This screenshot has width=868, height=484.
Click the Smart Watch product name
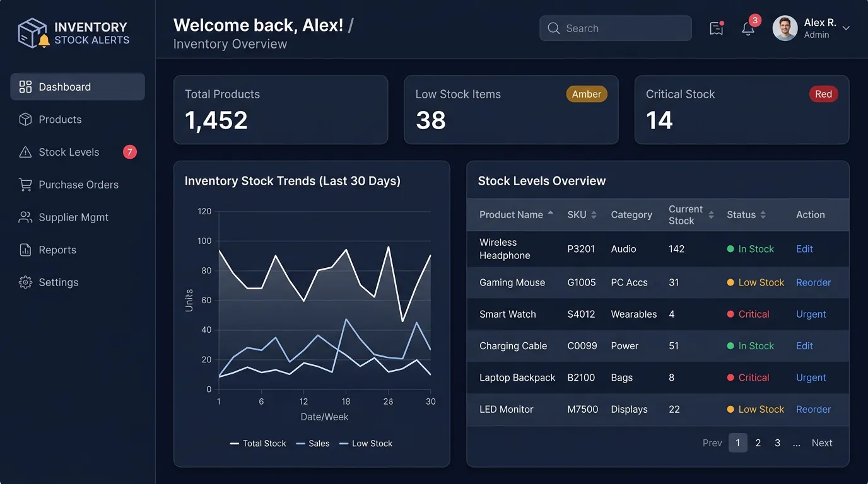point(508,314)
